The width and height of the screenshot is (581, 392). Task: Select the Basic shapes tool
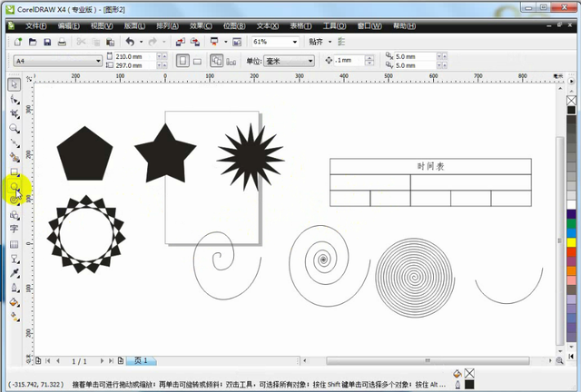[15, 215]
